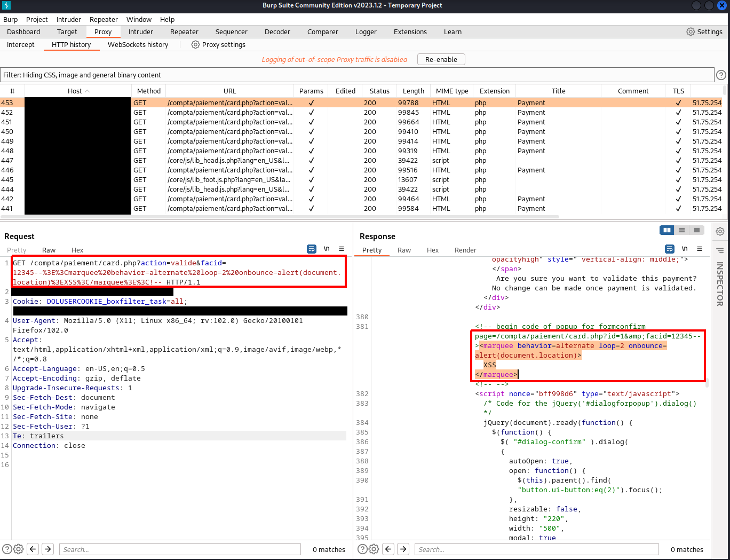This screenshot has width=730, height=560.
Task: Click the Request search help icon
Action: (7, 549)
